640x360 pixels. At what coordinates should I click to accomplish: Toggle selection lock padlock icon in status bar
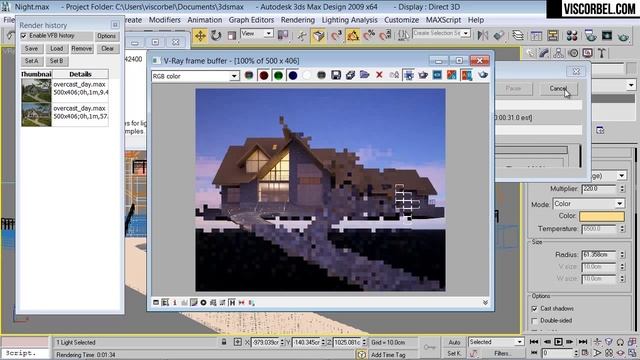pos(224,342)
